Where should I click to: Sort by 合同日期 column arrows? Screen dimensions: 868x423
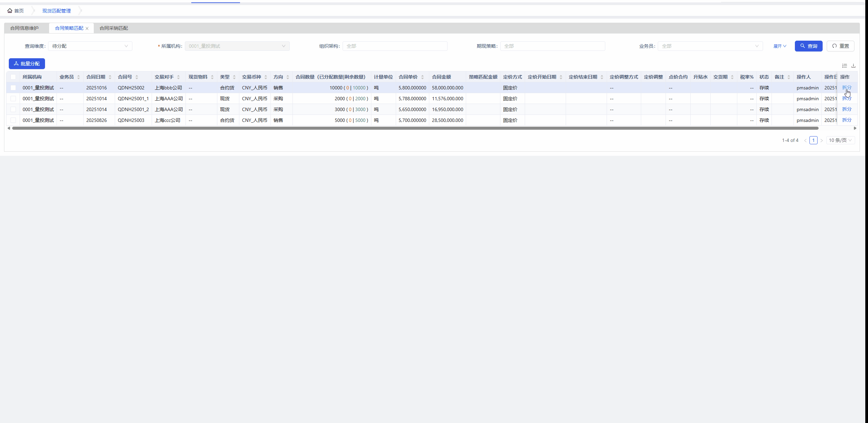click(x=110, y=77)
